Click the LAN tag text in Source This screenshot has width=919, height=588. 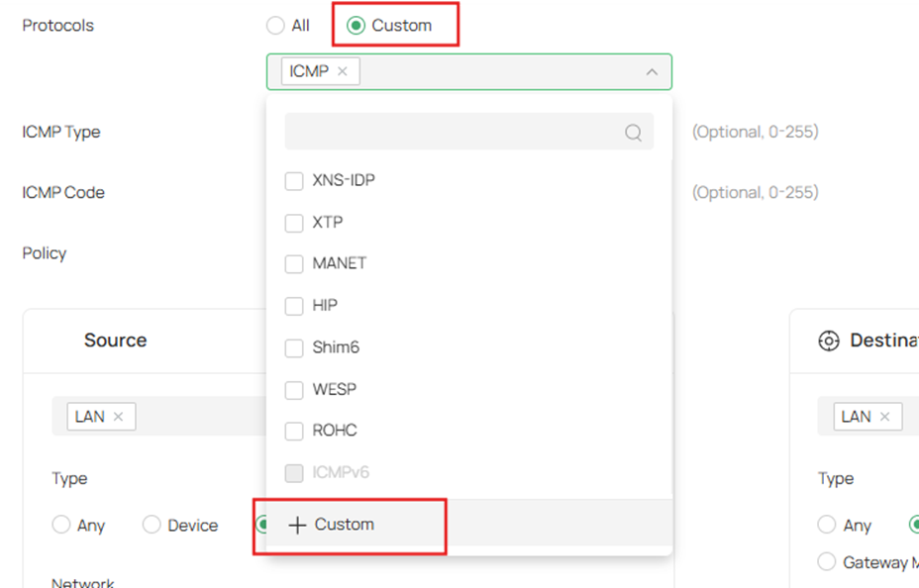coord(90,417)
